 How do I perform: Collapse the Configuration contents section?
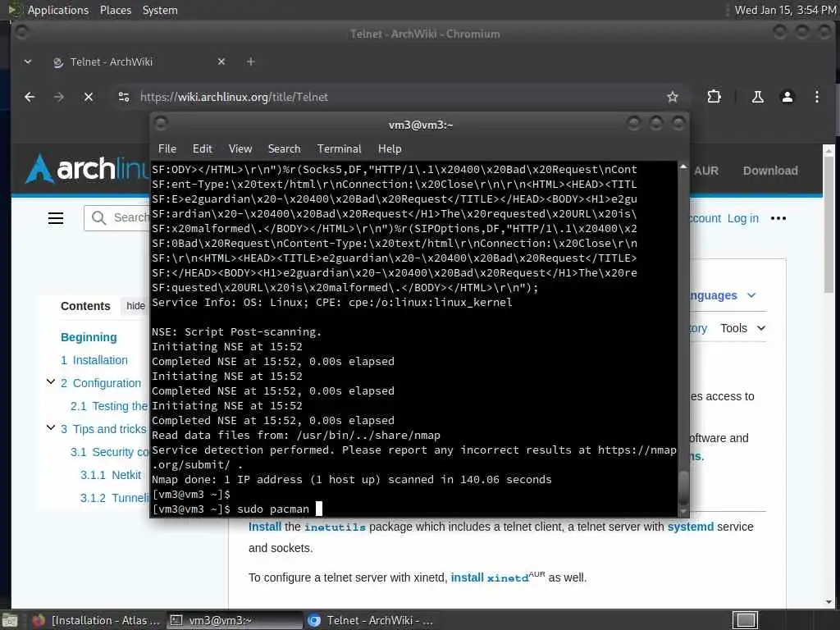click(51, 382)
